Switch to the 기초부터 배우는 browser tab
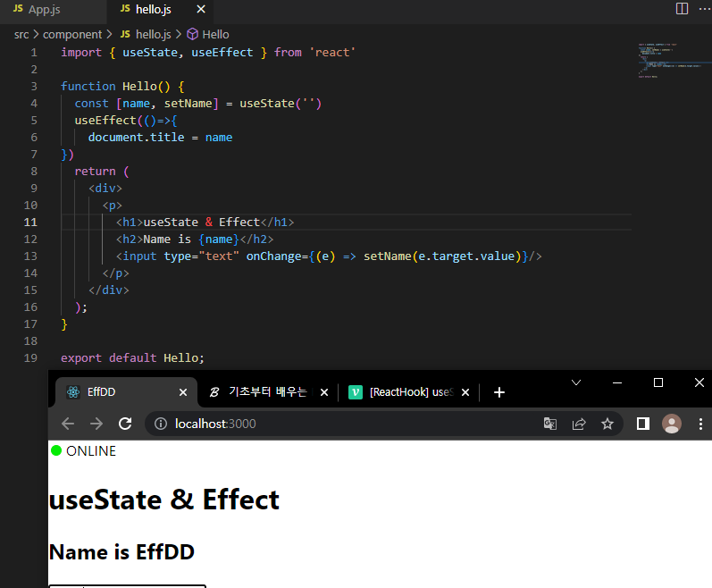 pyautogui.click(x=267, y=391)
